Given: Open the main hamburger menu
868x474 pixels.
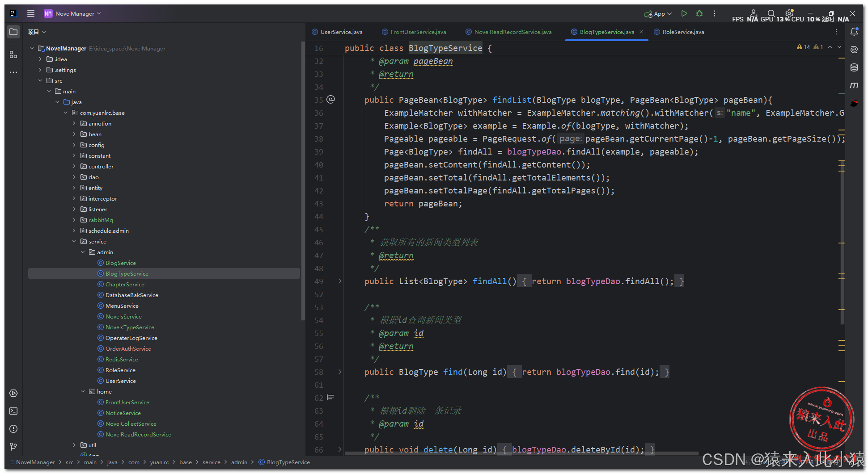Looking at the screenshot, I should (x=30, y=13).
